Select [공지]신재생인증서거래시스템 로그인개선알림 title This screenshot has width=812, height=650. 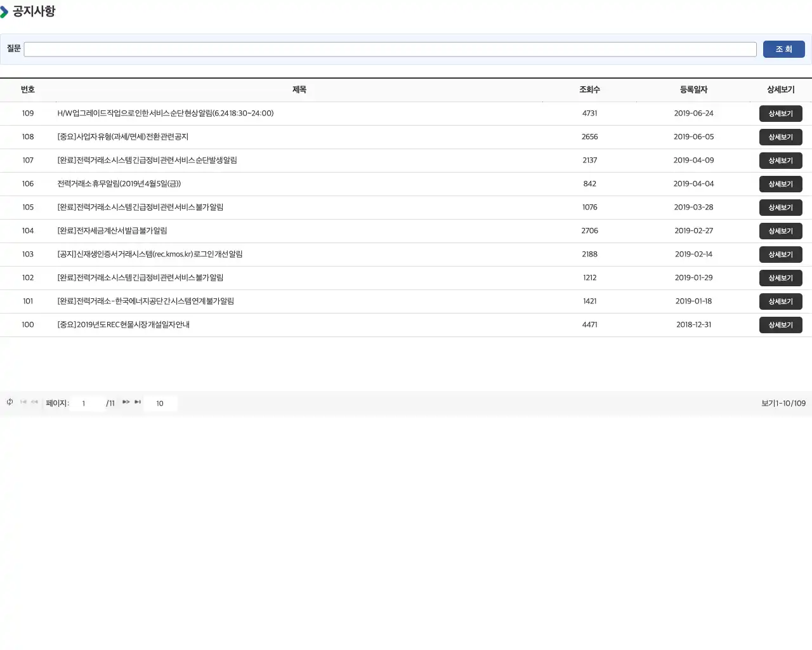150,254
